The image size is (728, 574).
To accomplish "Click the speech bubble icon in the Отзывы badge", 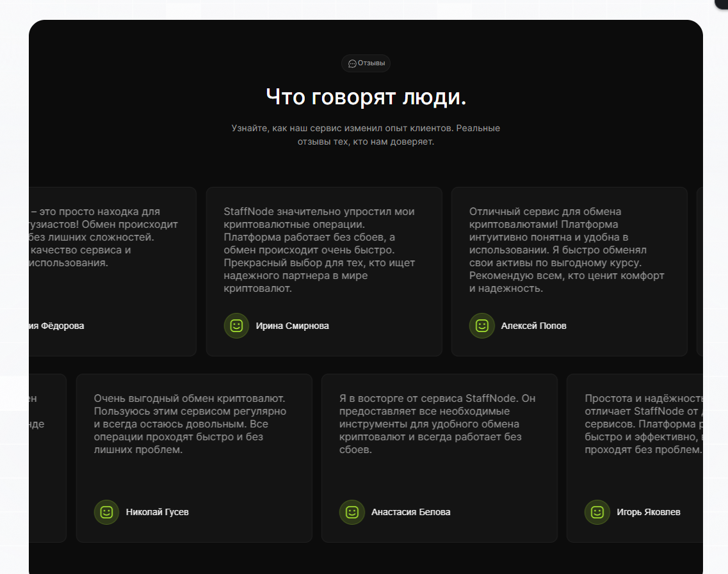I will point(351,63).
